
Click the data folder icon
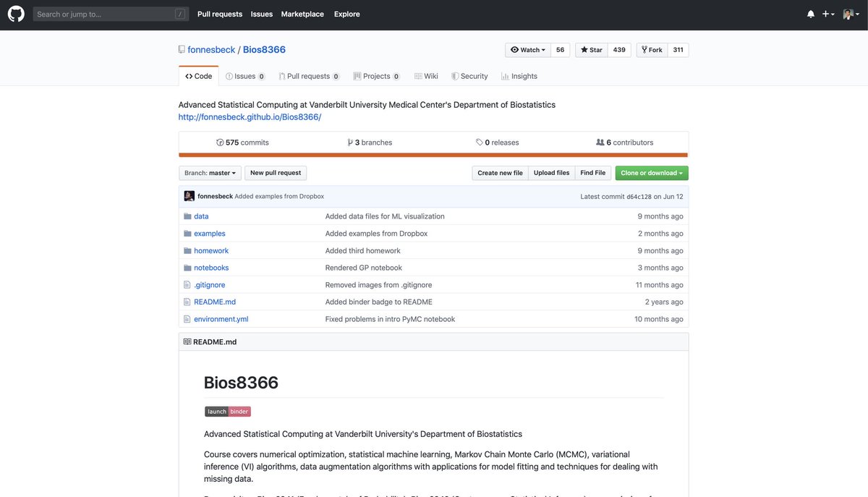(187, 216)
